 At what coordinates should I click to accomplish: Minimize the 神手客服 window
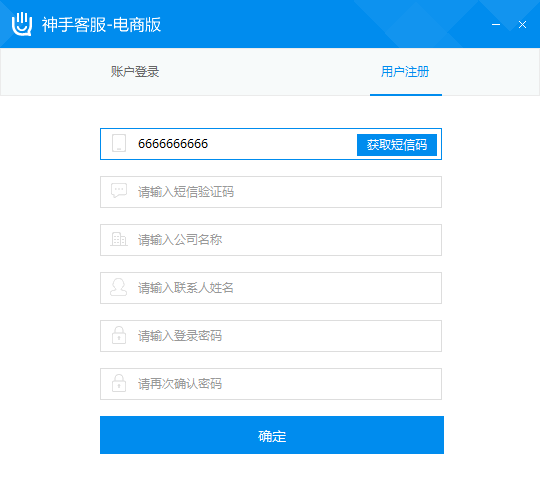point(496,24)
